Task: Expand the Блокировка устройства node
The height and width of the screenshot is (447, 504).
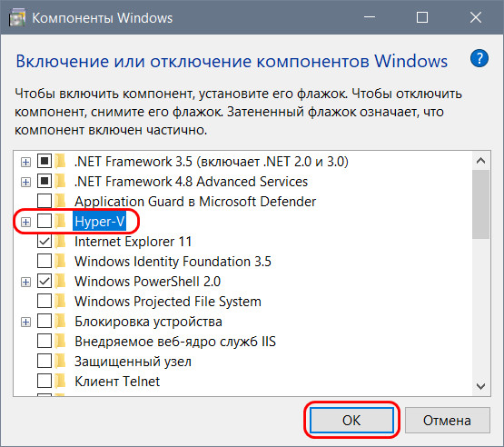Action: [25, 322]
